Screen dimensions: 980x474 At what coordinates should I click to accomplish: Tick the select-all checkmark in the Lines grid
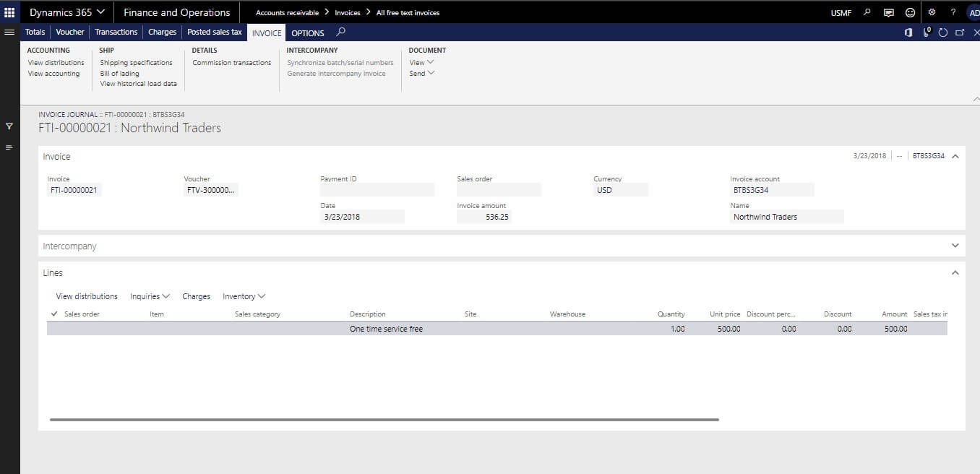pos(54,314)
